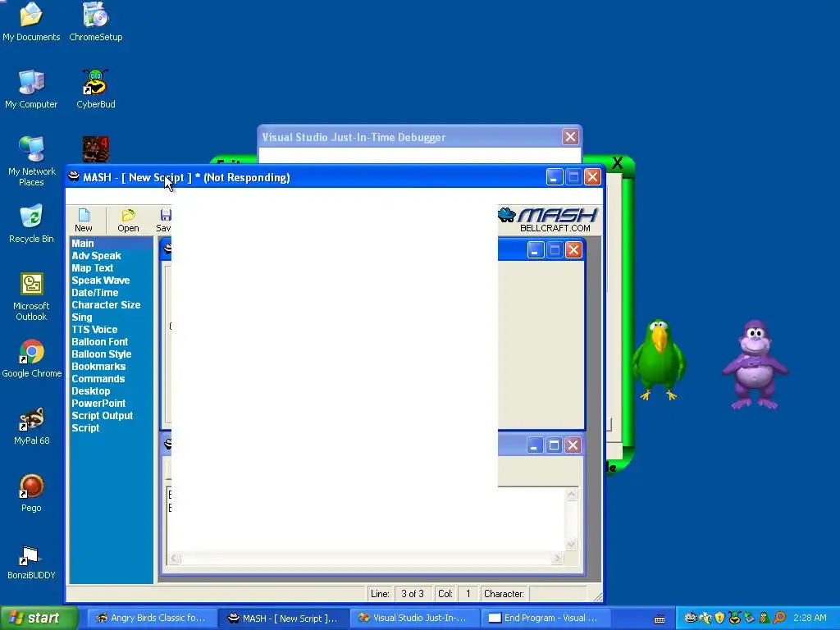
Task: Click the horizontal scrollbar left arrow
Action: click(x=174, y=558)
